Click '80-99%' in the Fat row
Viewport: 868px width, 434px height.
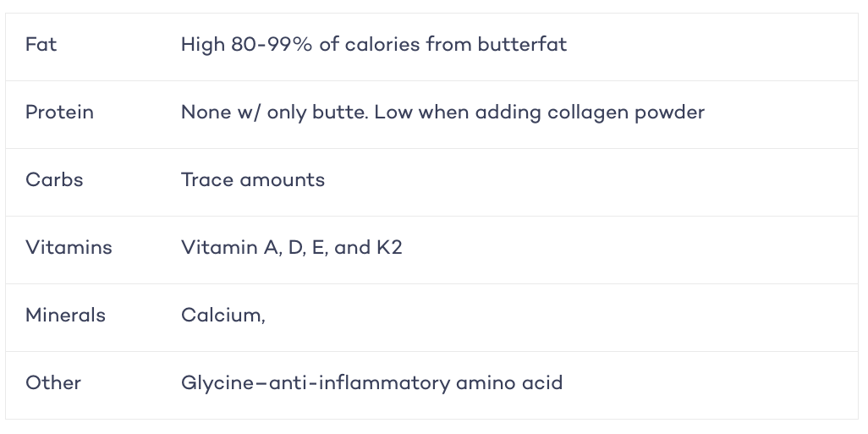point(272,44)
